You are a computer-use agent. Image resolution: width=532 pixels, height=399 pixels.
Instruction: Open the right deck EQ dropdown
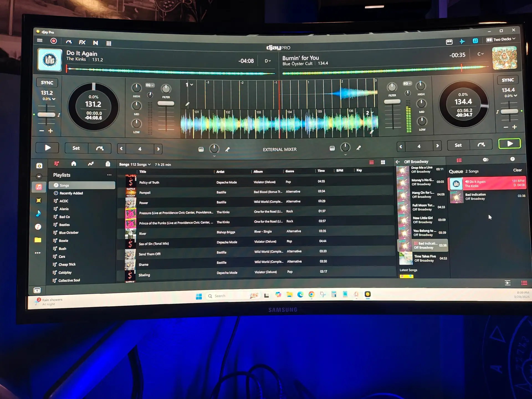coord(407,83)
